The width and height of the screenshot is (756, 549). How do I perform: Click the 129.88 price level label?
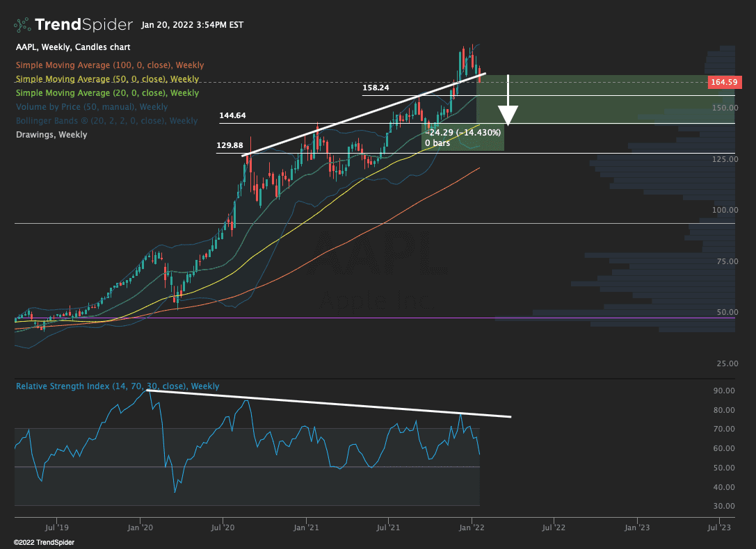[x=230, y=145]
